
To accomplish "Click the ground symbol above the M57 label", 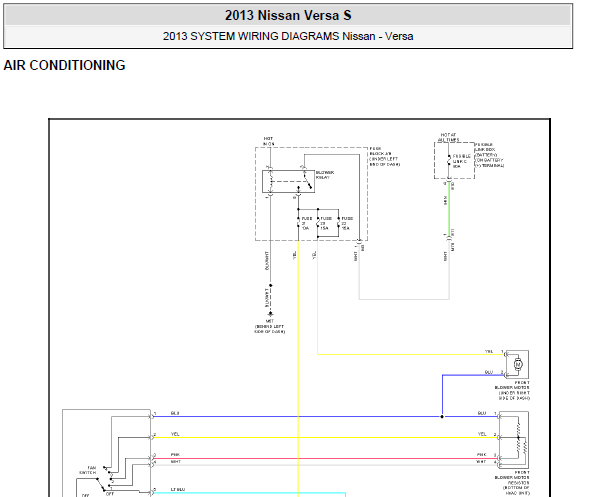I will pos(270,314).
